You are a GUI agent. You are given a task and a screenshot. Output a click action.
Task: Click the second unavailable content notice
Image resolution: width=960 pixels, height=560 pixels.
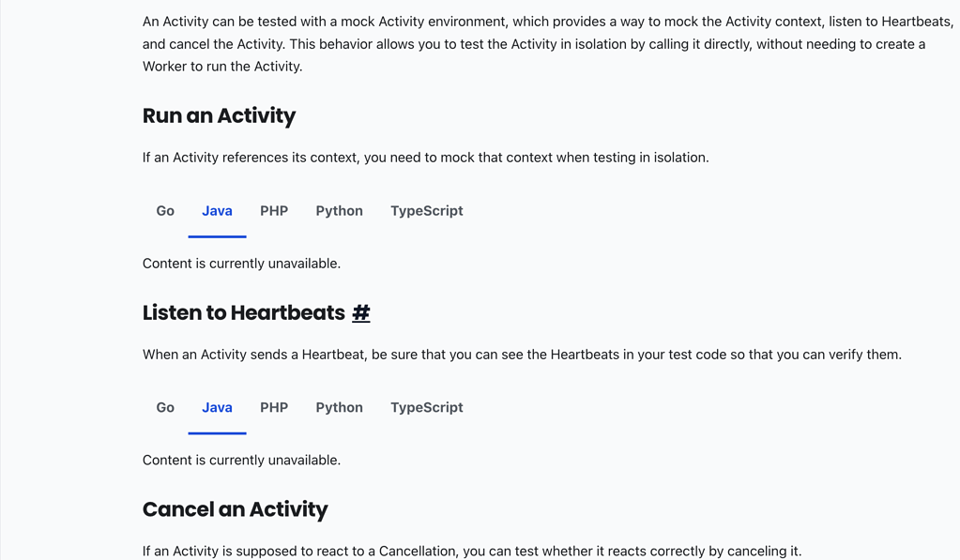(241, 460)
